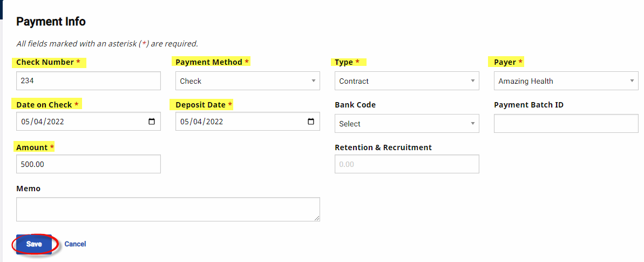Click the Save button
644x262 pixels.
tap(34, 244)
